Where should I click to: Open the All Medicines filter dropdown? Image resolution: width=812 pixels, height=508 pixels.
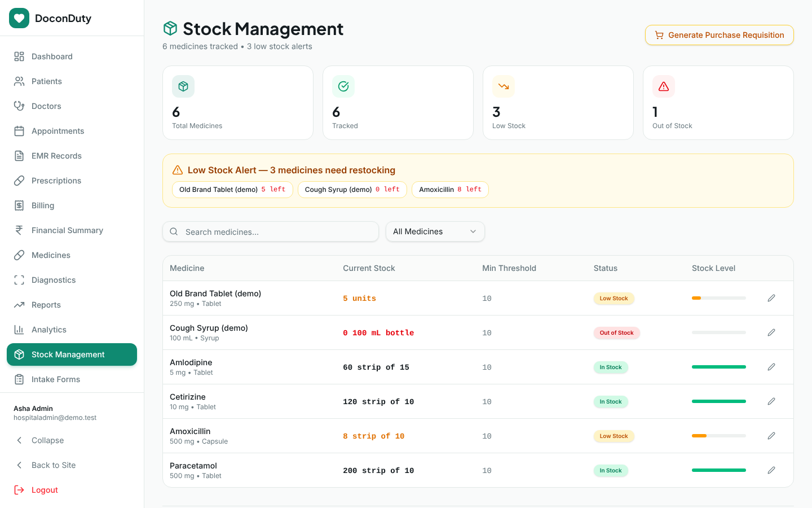click(435, 231)
